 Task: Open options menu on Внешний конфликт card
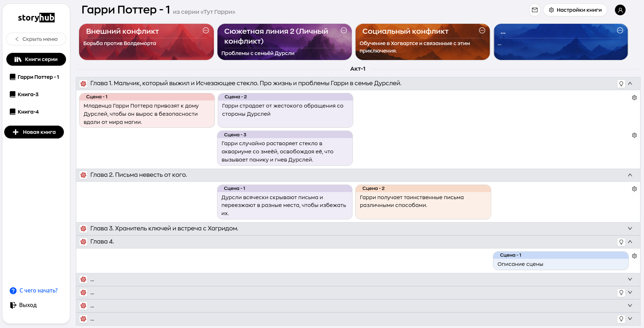(206, 31)
